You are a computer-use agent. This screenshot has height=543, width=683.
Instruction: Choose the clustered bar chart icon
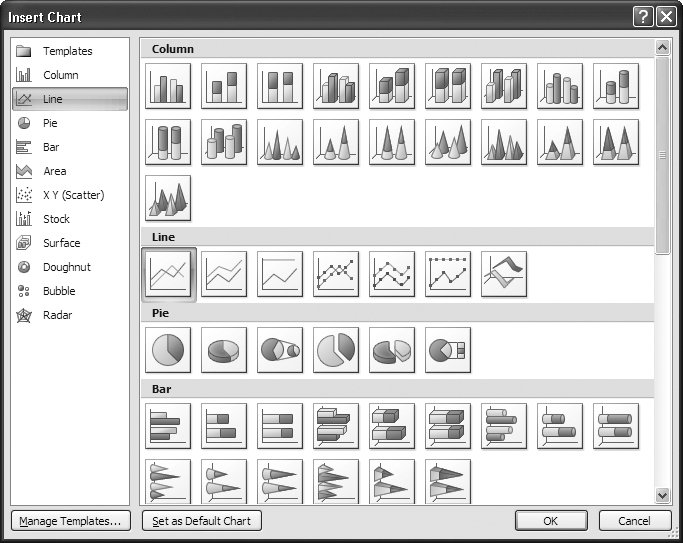[x=168, y=426]
